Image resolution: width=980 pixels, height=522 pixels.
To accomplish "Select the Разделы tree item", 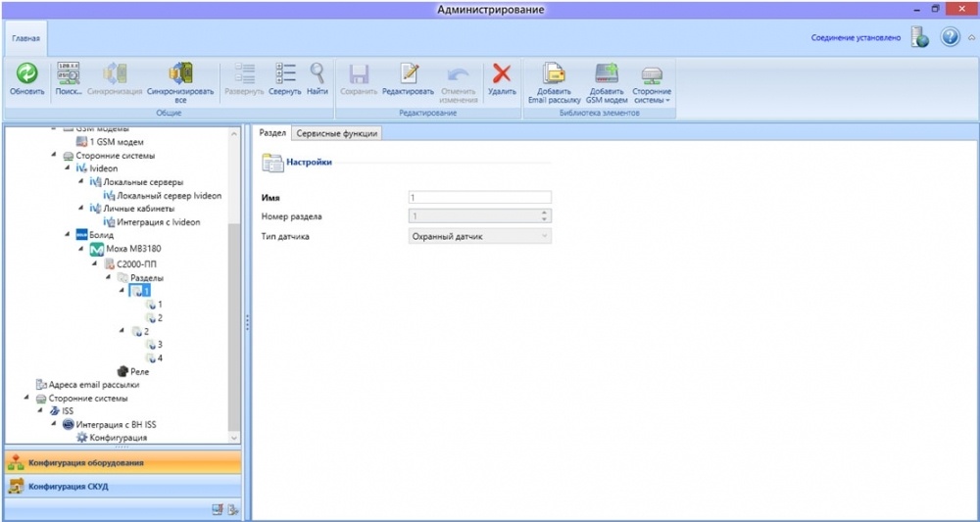I will [140, 277].
